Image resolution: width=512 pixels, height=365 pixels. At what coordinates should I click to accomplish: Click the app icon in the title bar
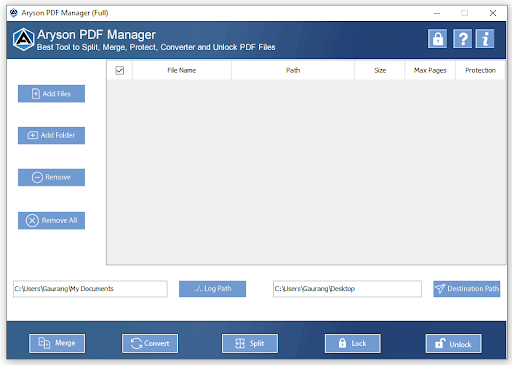click(x=14, y=13)
